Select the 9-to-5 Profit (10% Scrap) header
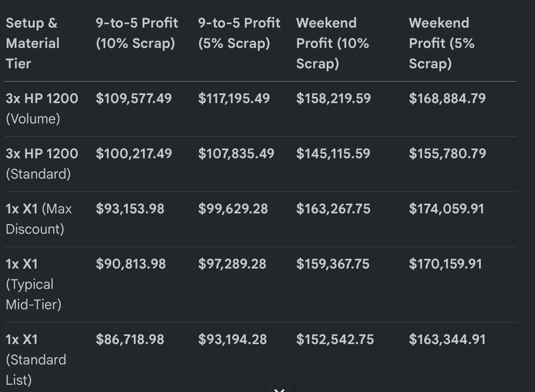The height and width of the screenshot is (392, 535). click(x=137, y=33)
